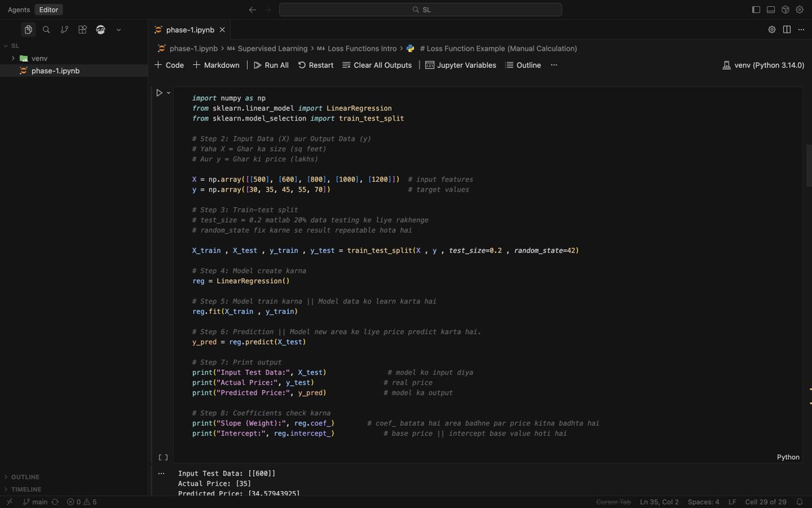Click Cell 29 of 29 indicator
Screen dimensions: 812x508
tap(765, 502)
